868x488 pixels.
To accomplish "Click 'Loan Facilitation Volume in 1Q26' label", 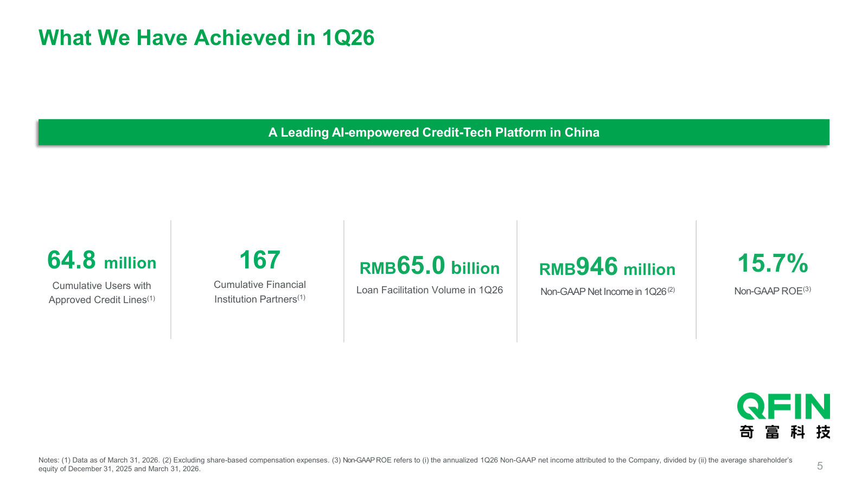I will pos(430,290).
